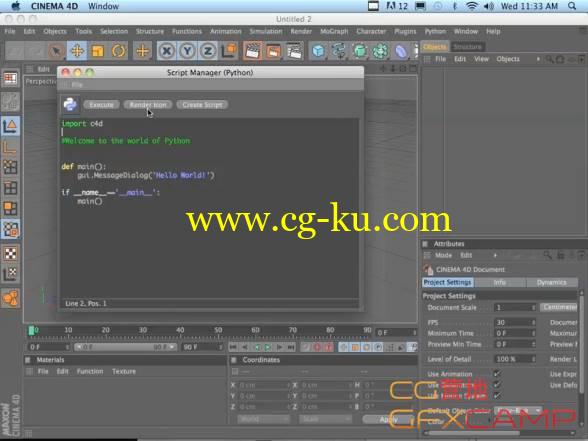The image size is (588, 441).
Task: Open the Render Settings icon
Action: [x=294, y=51]
